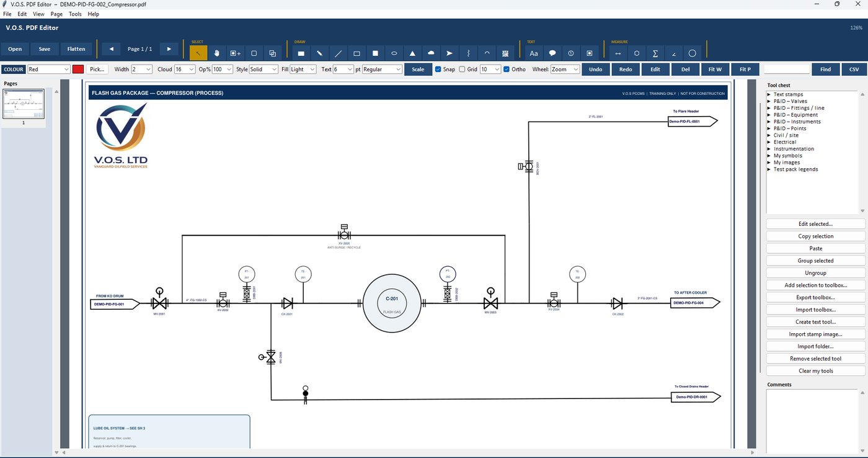Expand the P&ID – Valves tree item
This screenshot has width=868, height=458.
[x=790, y=101]
